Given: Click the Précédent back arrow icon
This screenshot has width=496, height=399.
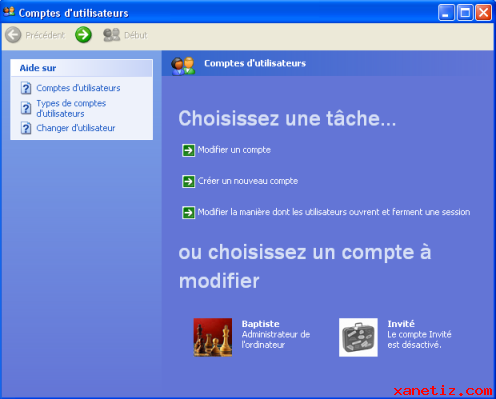Looking at the screenshot, I should point(13,35).
